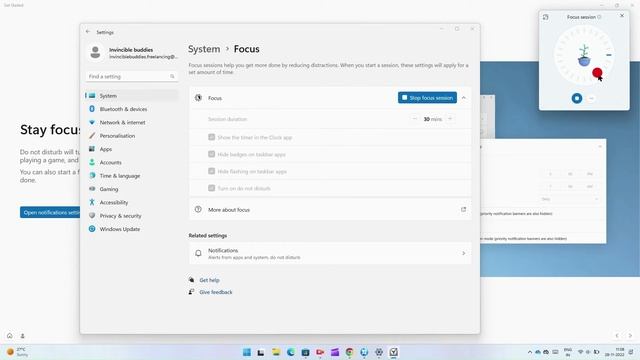Screen dimensions: 640x360
Task: Click the Focus clock icon in section header
Action: (198, 98)
